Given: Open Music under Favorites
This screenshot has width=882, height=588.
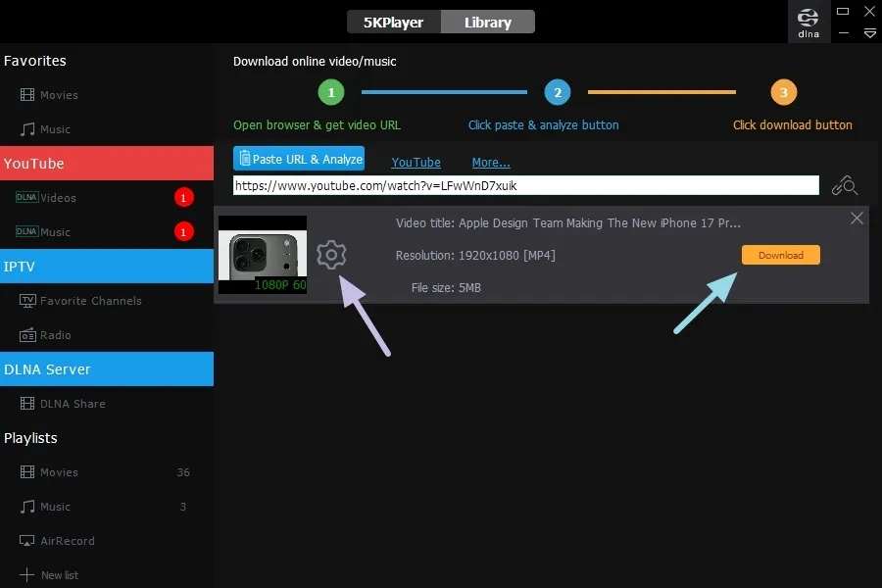Looking at the screenshot, I should pos(55,129).
